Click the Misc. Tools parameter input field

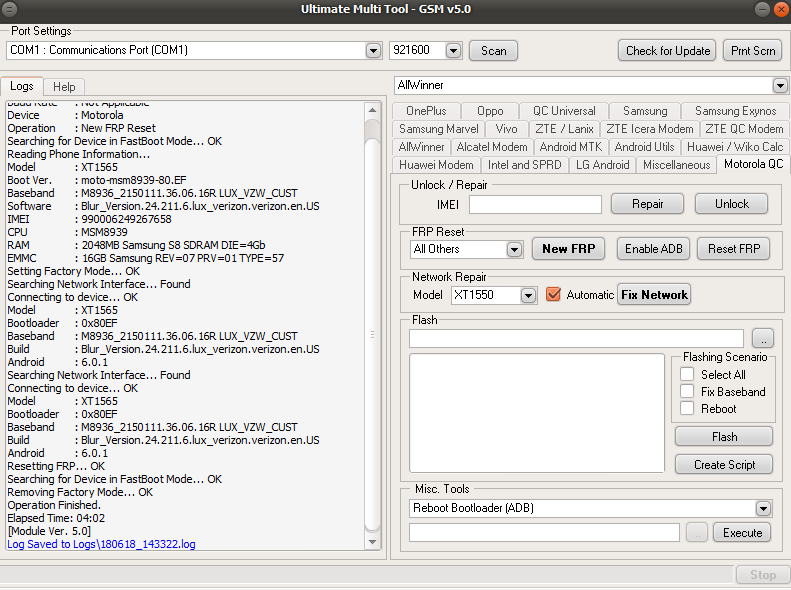(544, 533)
